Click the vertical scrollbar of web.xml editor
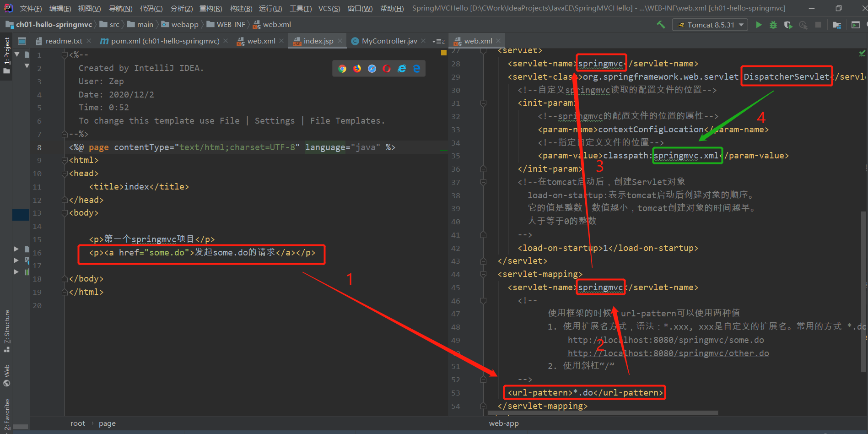The height and width of the screenshot is (434, 868). (x=864, y=292)
